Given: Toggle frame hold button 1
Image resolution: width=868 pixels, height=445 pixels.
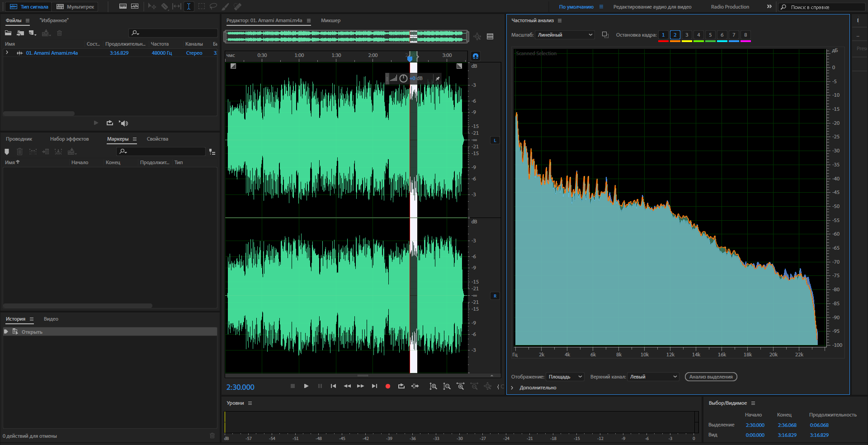Looking at the screenshot, I should point(663,35).
